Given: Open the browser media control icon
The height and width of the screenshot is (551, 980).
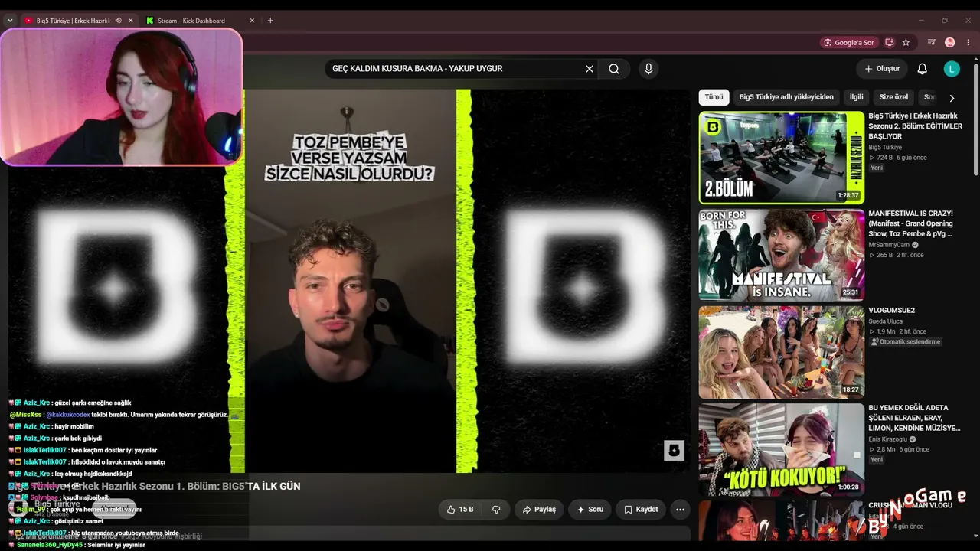Looking at the screenshot, I should (x=932, y=43).
